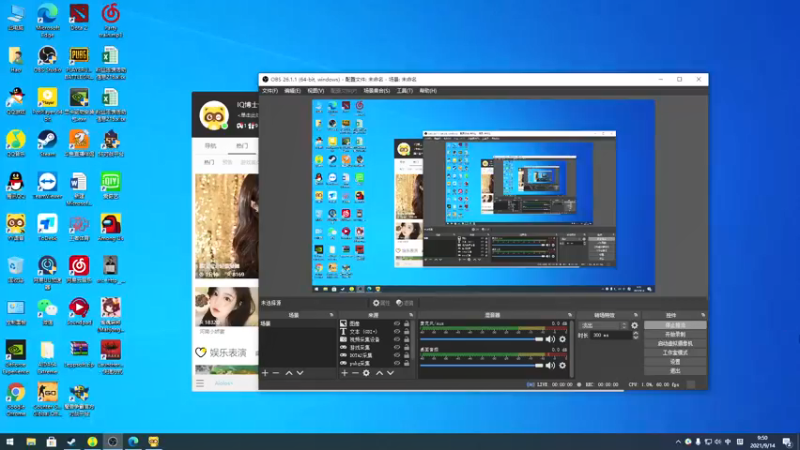Move scene down in Scenes panel
This screenshot has height=450, width=800.
(300, 373)
